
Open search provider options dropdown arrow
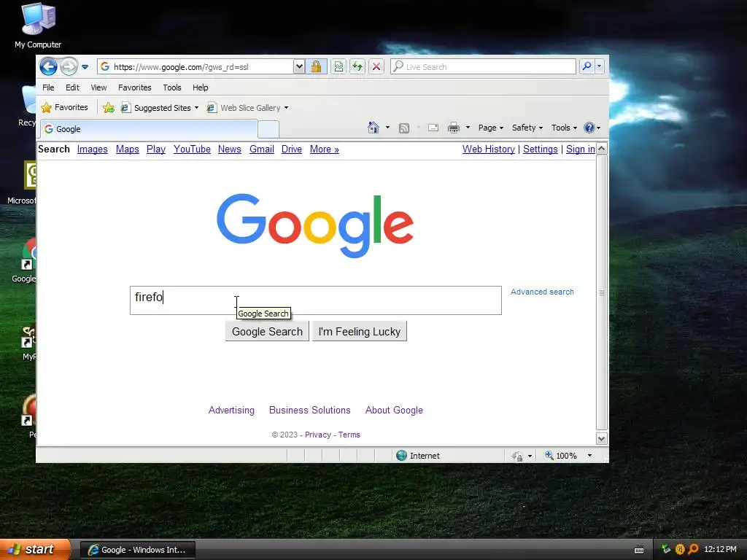pyautogui.click(x=600, y=66)
